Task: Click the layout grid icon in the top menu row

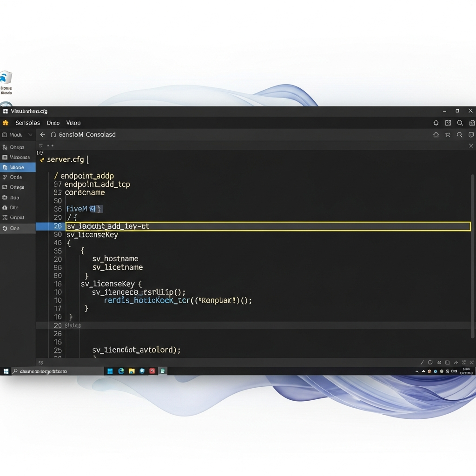Action: (x=448, y=123)
